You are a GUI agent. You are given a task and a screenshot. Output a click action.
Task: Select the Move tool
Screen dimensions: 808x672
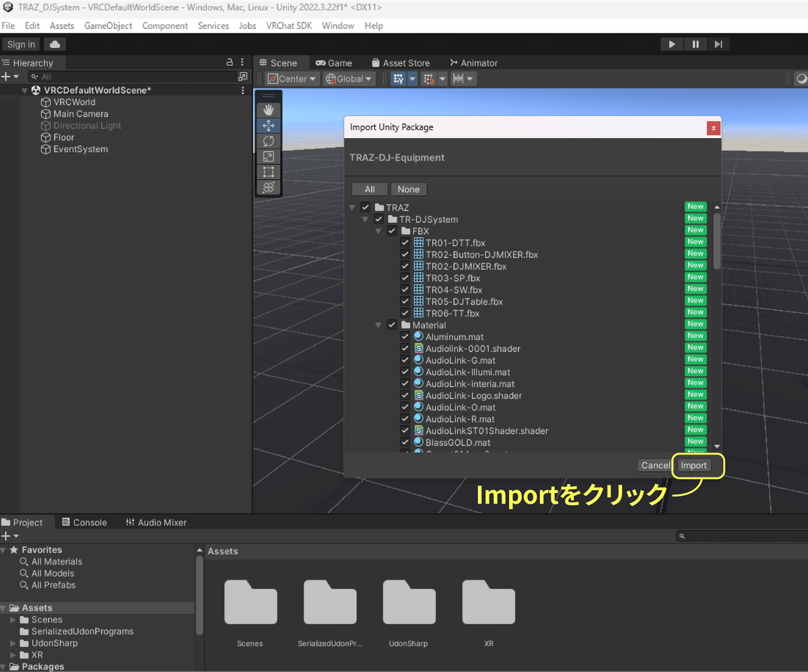[268, 125]
